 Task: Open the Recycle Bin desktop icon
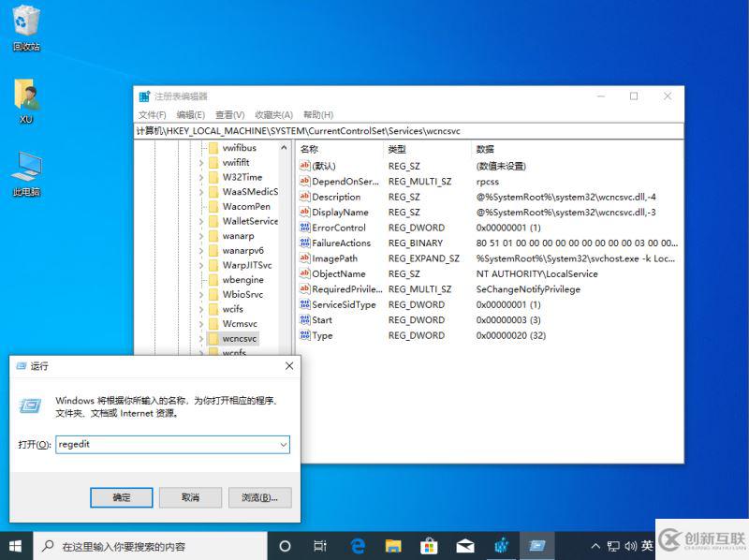[26, 21]
